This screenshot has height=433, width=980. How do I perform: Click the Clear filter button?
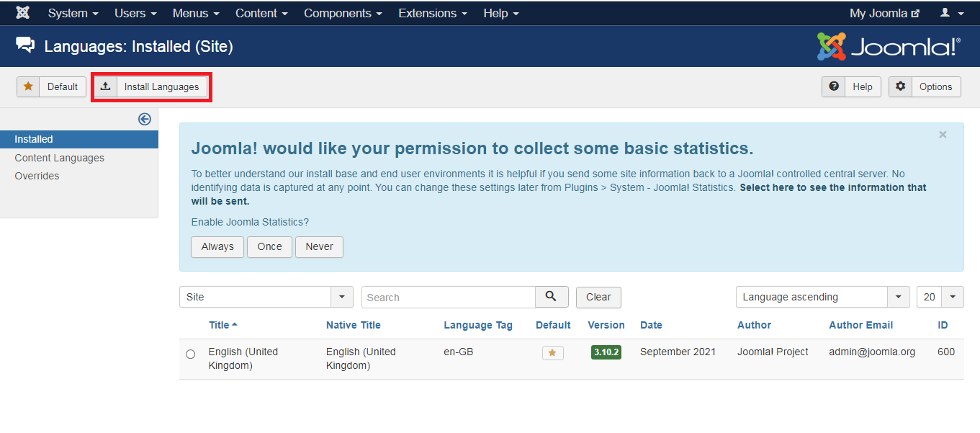point(598,297)
